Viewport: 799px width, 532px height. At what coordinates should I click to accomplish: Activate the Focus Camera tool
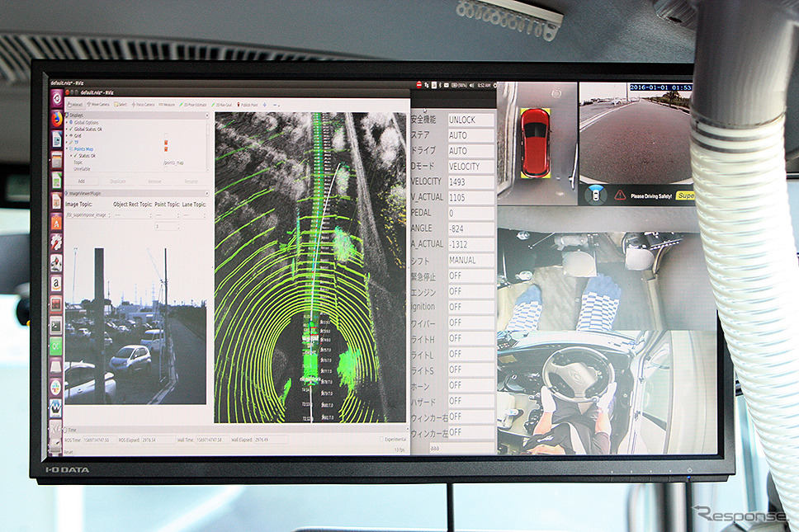pyautogui.click(x=143, y=105)
